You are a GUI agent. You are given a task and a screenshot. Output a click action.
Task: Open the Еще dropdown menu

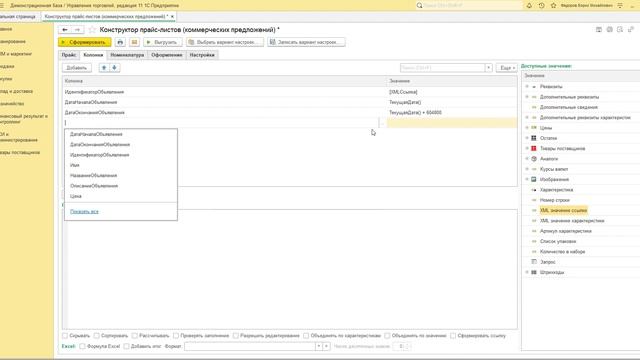coord(507,68)
